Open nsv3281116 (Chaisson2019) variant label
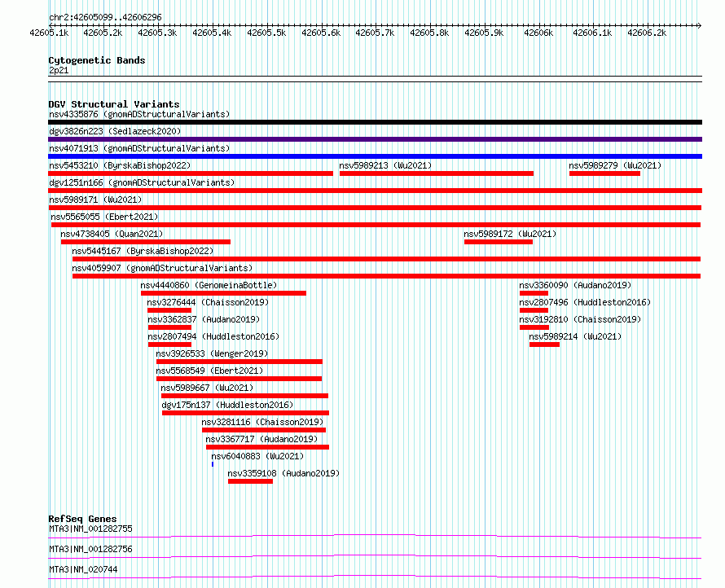 point(262,422)
